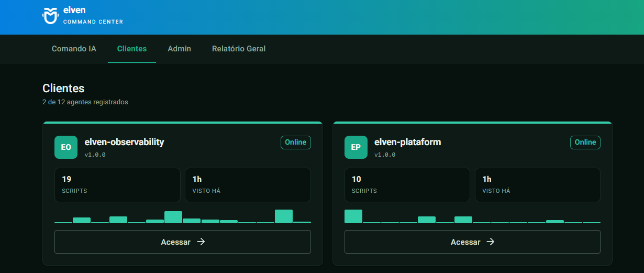The image size is (644, 273).
Task: Click the elven-plataform client name
Action: click(407, 142)
